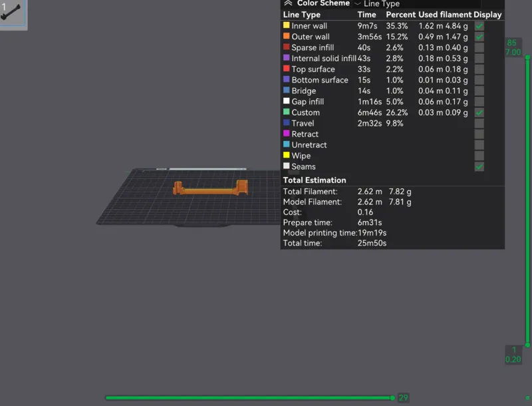Click the Custom green color swatch
This screenshot has width=532, height=406.
click(x=287, y=112)
